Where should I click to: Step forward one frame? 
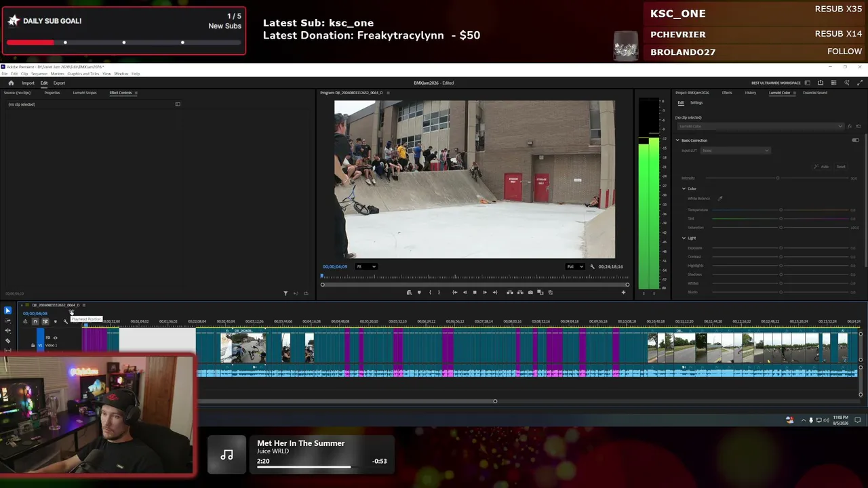tap(484, 292)
